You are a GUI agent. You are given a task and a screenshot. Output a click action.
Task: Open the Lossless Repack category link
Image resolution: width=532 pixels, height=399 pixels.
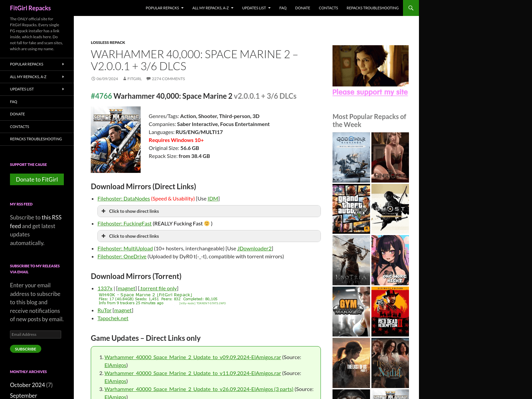click(x=108, y=43)
